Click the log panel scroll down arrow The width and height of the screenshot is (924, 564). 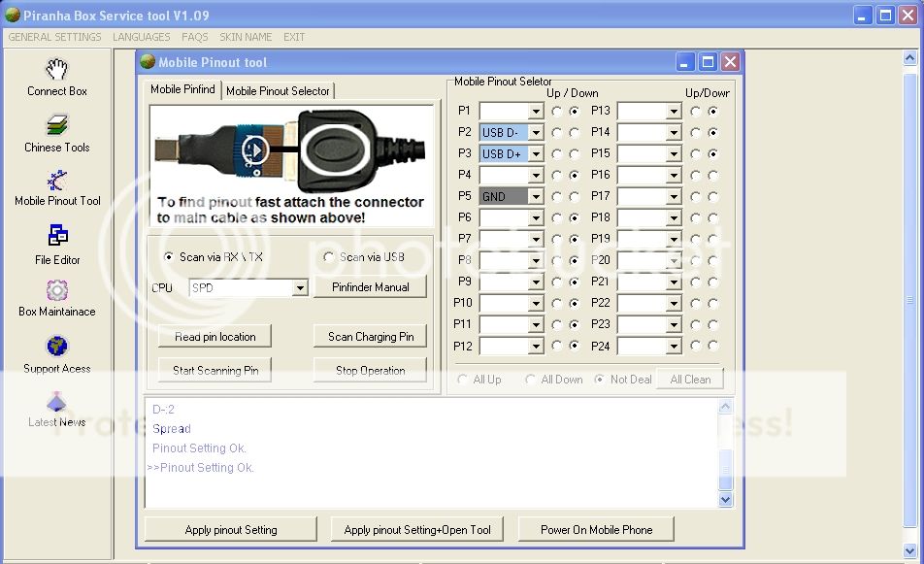point(725,499)
